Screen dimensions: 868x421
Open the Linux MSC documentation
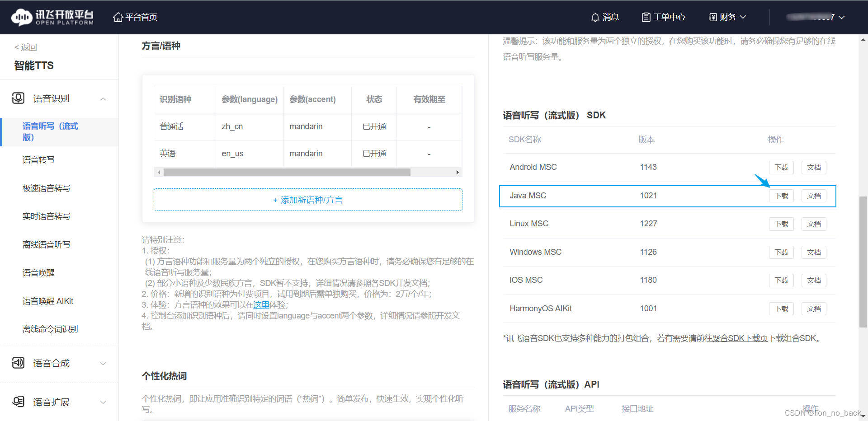point(814,224)
